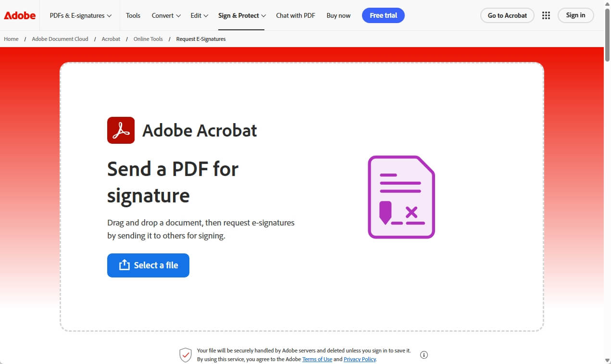Expand the Convert menu

(166, 15)
